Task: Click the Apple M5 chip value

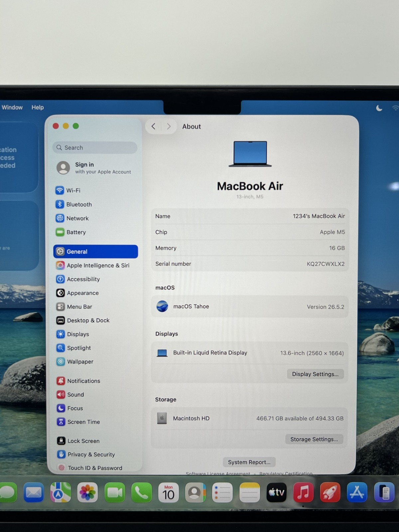Action: (x=332, y=232)
